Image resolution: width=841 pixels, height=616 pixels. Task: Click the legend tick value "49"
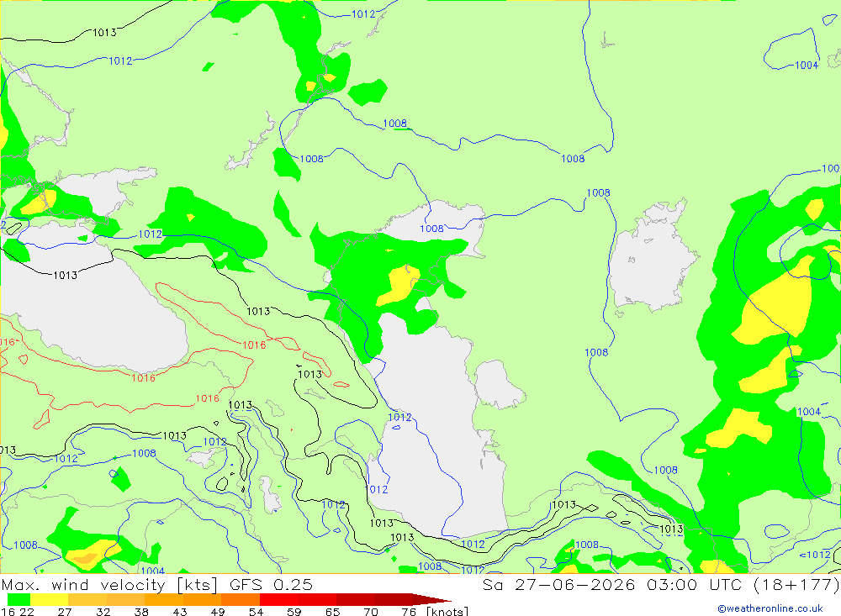pyautogui.click(x=218, y=612)
